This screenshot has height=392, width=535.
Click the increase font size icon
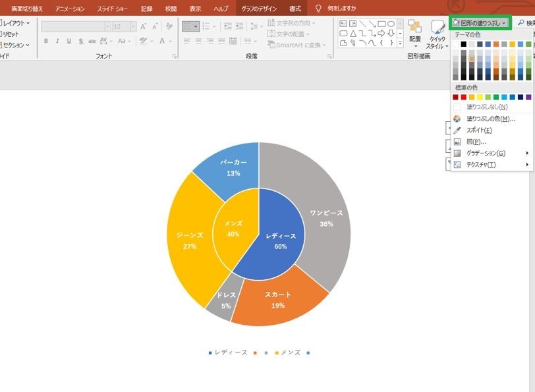144,26
